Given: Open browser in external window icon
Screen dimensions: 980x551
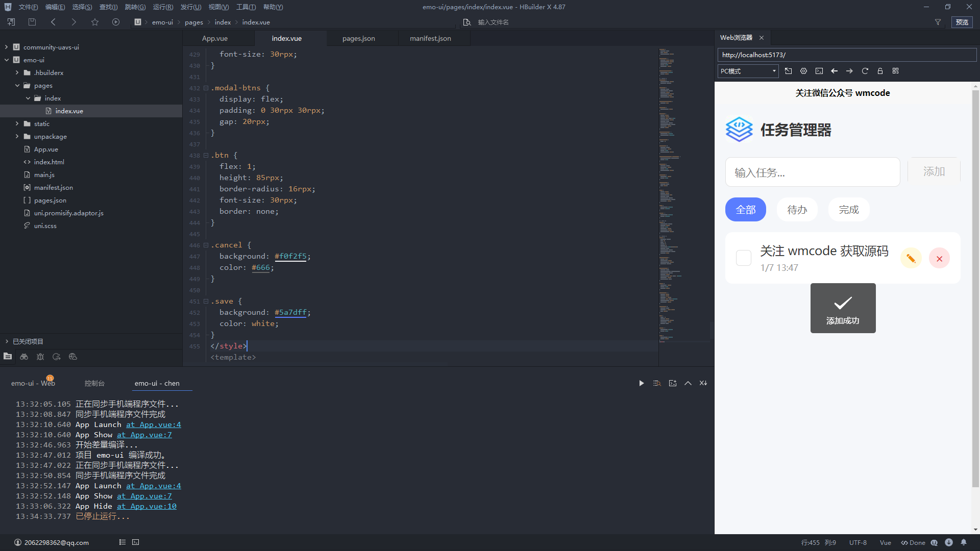Looking at the screenshot, I should coord(788,71).
